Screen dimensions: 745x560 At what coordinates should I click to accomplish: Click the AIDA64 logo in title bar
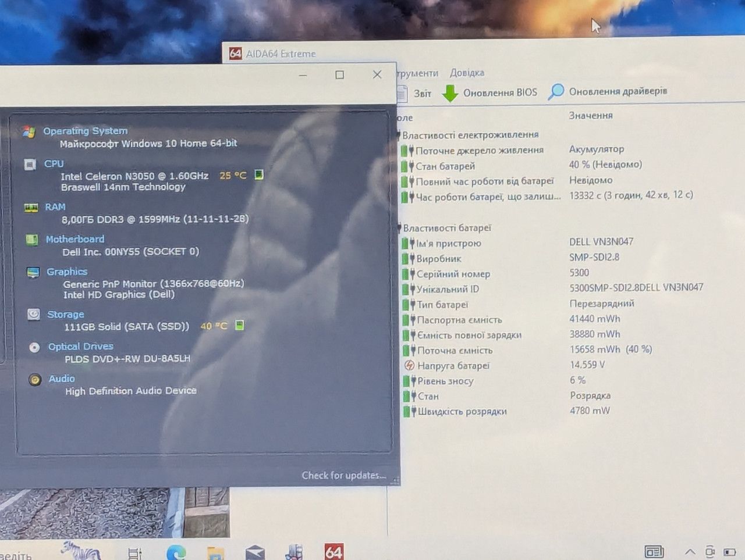(x=236, y=53)
